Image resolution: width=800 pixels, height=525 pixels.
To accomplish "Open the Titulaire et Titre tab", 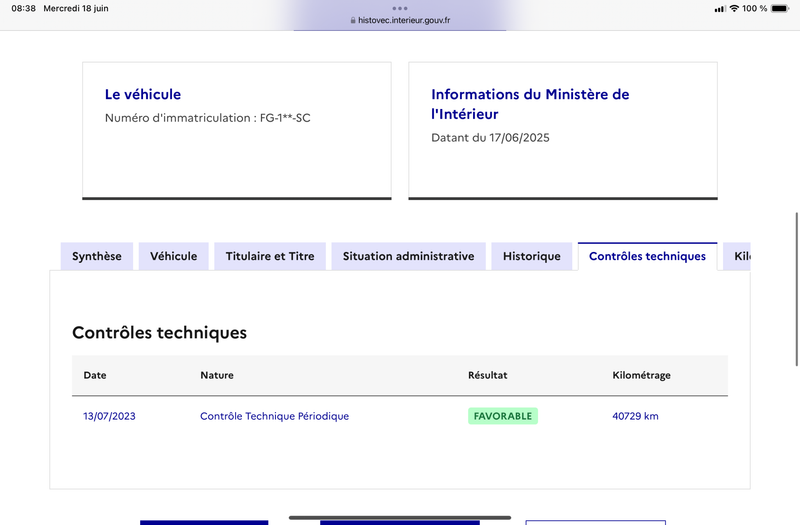I will click(270, 256).
